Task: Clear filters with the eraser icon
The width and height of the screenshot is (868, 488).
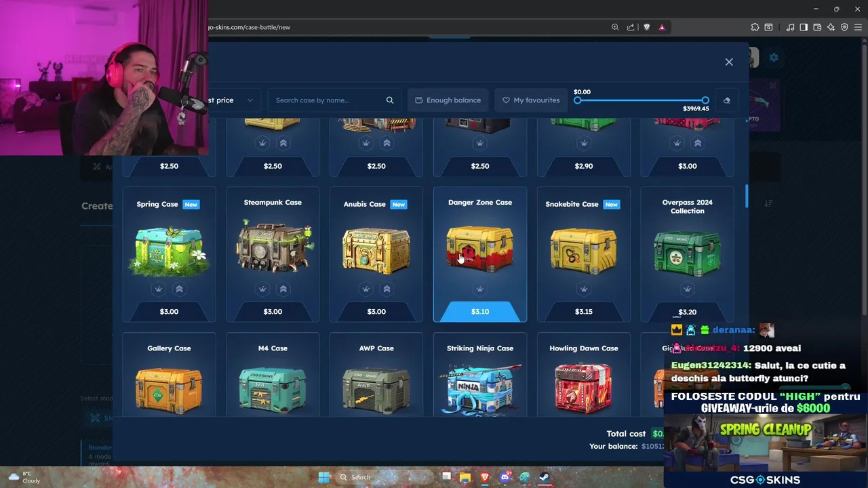Action: click(x=727, y=100)
